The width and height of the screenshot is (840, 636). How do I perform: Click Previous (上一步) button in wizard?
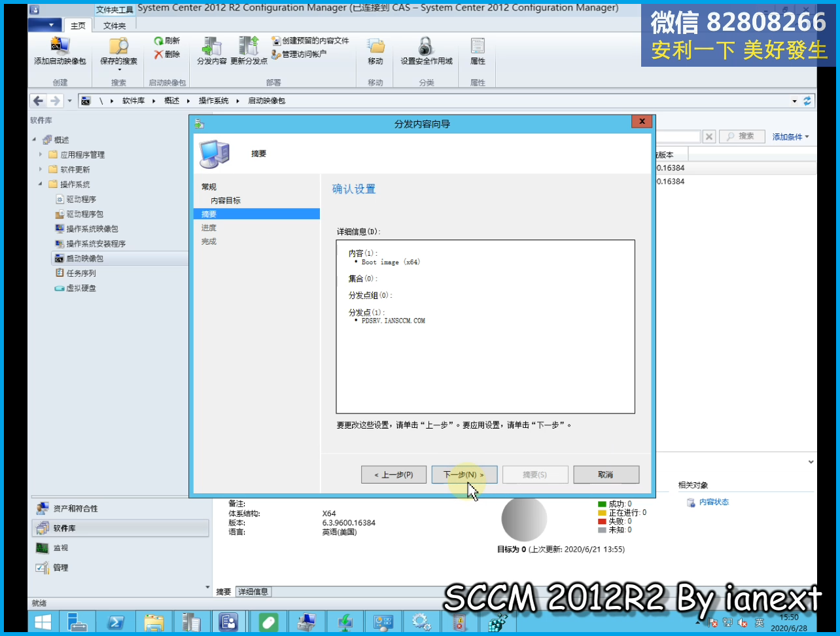pos(394,474)
